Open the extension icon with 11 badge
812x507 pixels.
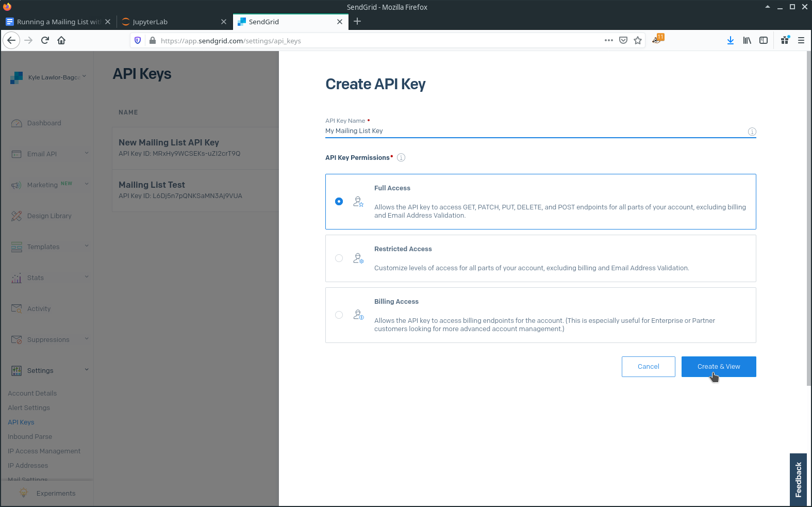(x=658, y=39)
